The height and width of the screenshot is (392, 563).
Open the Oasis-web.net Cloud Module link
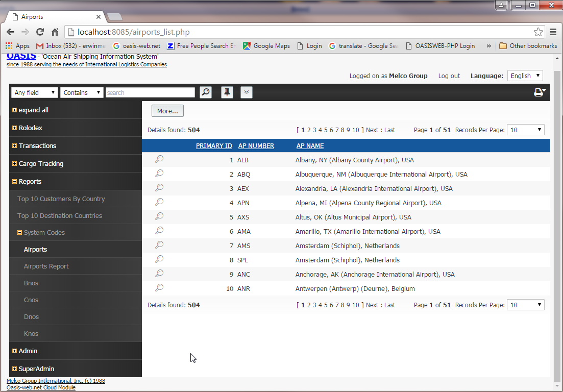pyautogui.click(x=41, y=387)
